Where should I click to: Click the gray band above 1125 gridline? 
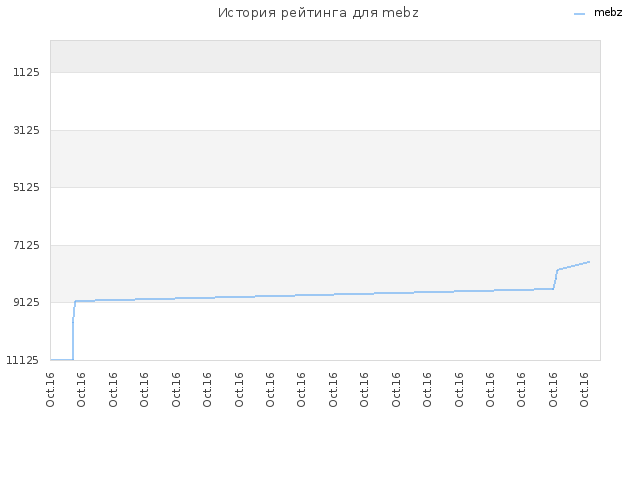325,56
